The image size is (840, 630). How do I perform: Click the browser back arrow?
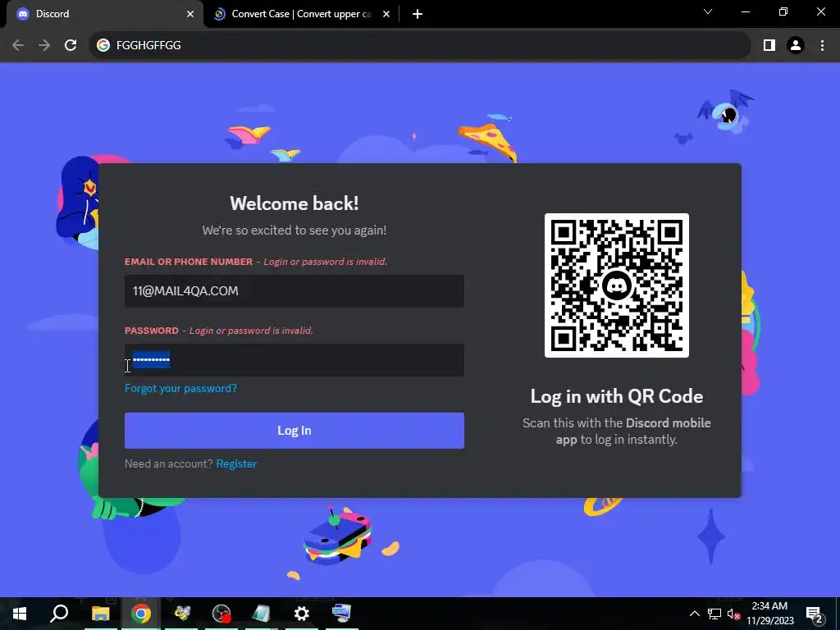[x=18, y=45]
